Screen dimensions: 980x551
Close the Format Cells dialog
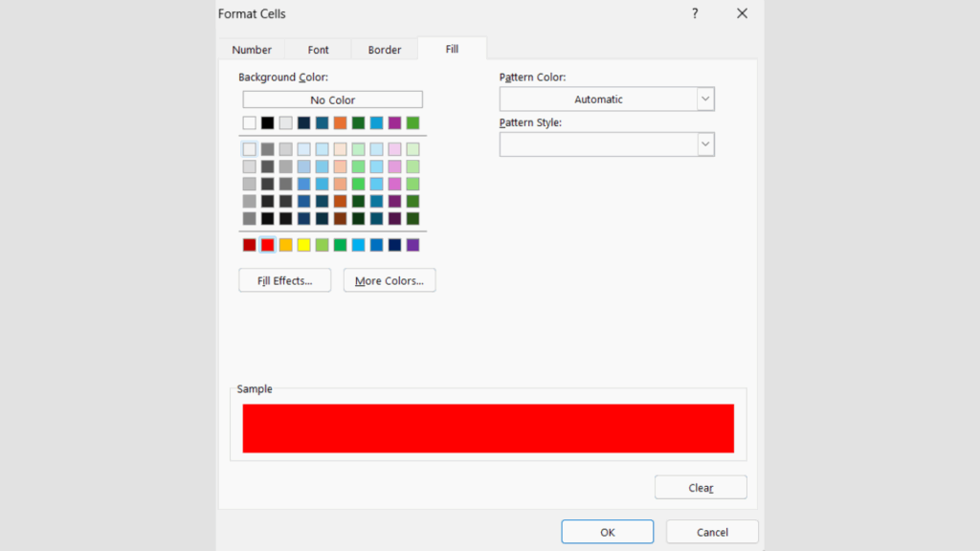tap(742, 13)
